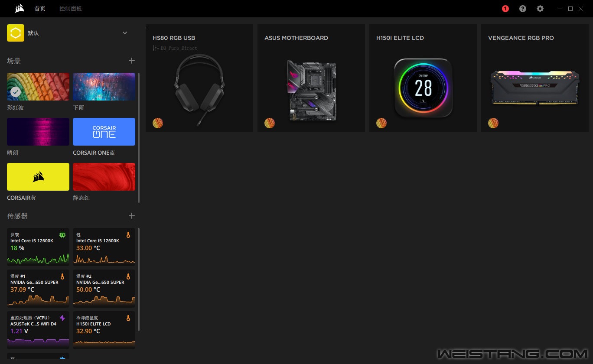Add a new scene with the 场景 plus

point(132,61)
